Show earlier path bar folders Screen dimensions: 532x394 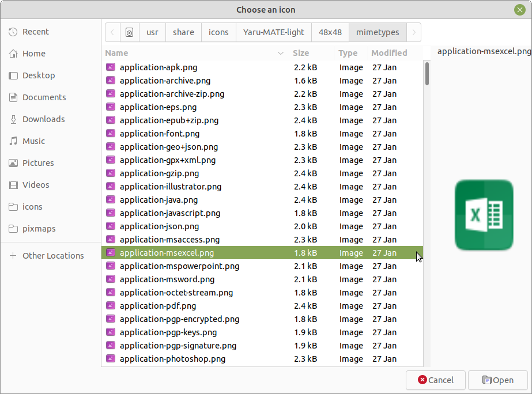pos(112,32)
